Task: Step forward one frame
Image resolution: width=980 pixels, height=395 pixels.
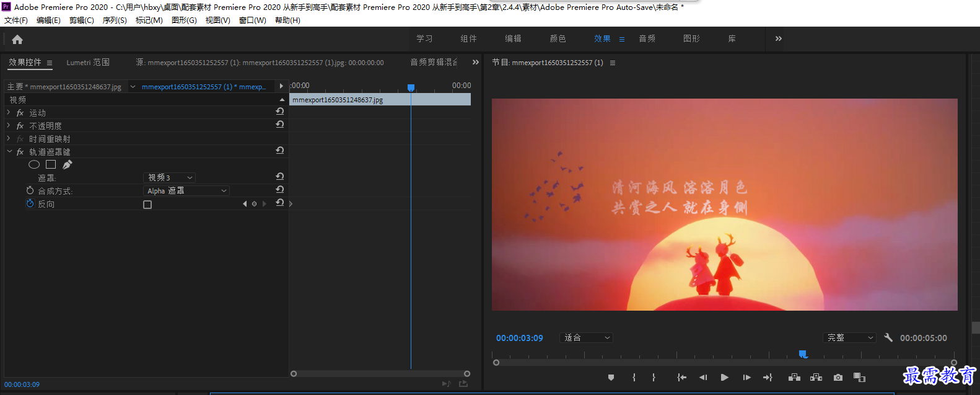Action: point(746,377)
